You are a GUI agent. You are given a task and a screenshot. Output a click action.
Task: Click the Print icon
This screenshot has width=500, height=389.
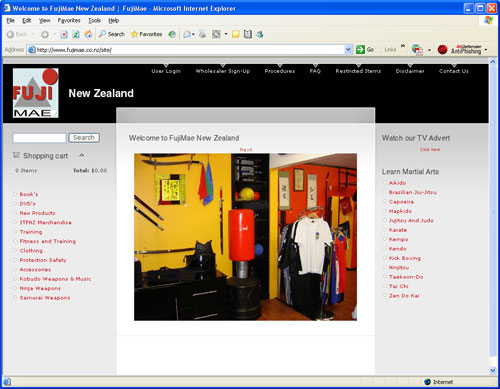pos(202,34)
